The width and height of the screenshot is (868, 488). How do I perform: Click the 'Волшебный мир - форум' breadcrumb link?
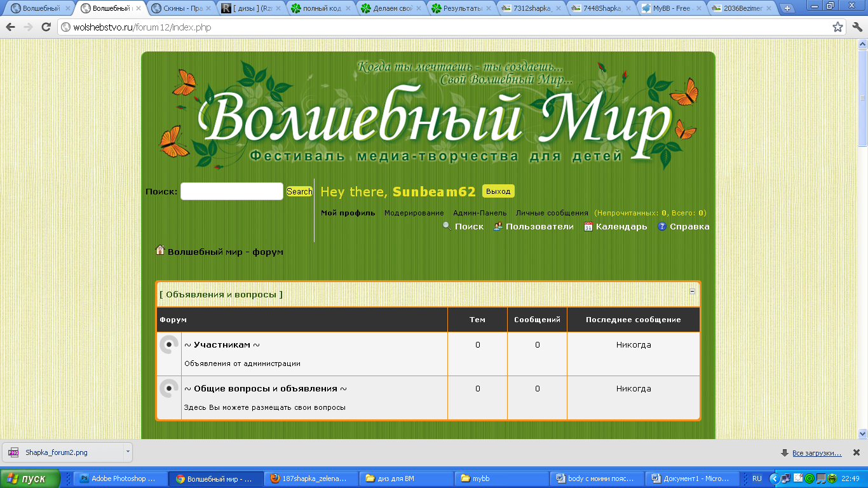point(226,252)
